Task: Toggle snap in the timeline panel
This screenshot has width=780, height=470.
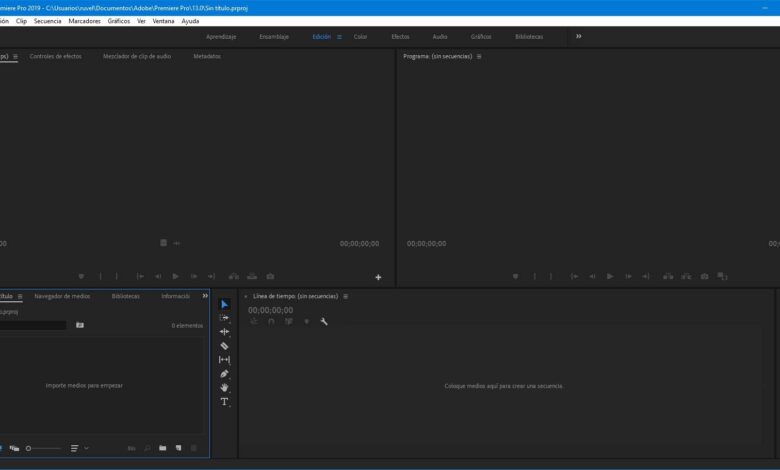Action: tap(271, 321)
